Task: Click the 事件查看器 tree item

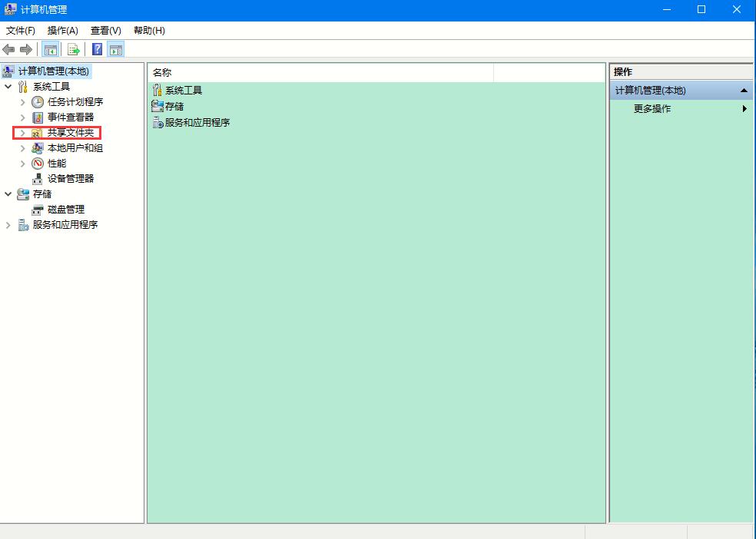Action: [x=68, y=117]
